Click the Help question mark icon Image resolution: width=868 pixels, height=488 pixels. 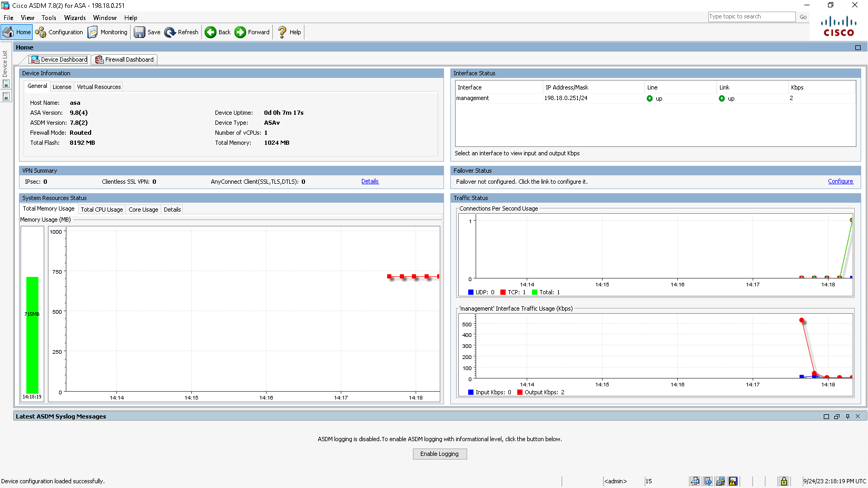pos(282,32)
